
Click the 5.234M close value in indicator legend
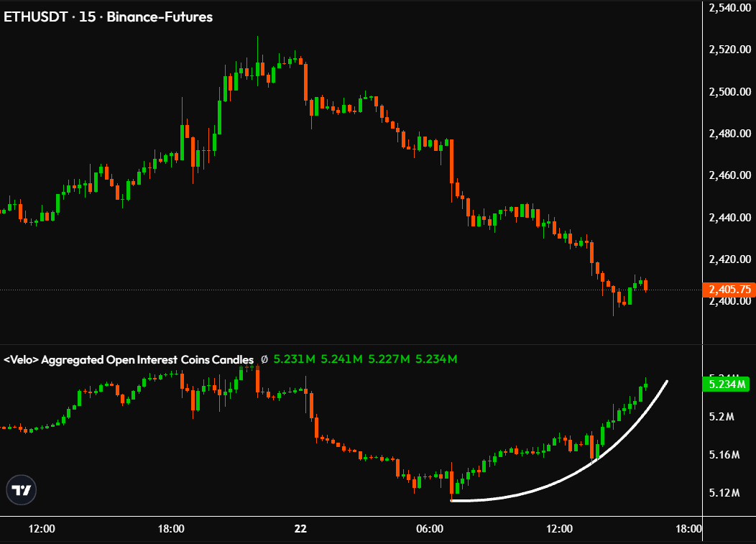pos(436,359)
